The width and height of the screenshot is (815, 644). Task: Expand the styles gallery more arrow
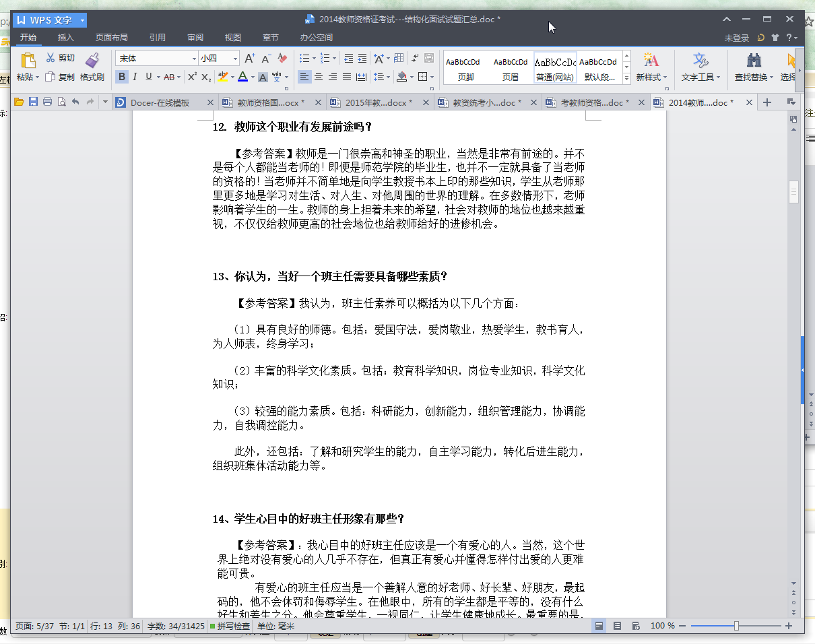click(x=626, y=78)
